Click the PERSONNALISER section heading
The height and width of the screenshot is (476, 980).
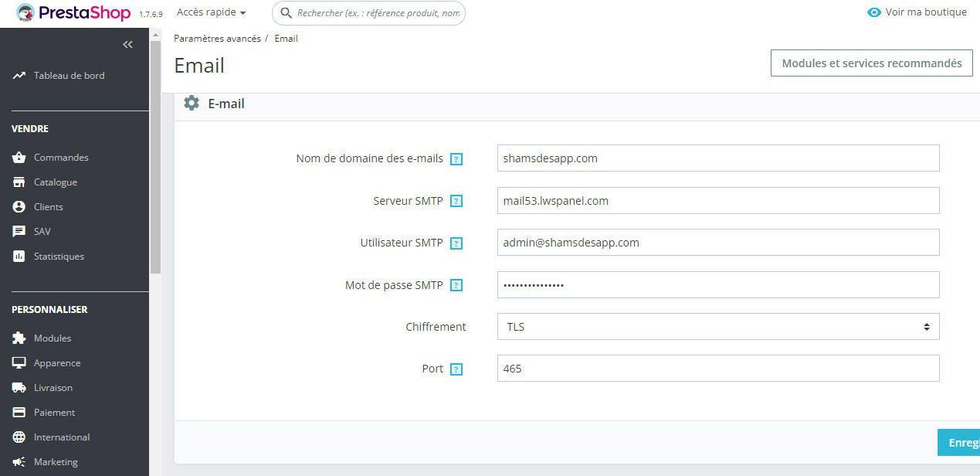(49, 310)
